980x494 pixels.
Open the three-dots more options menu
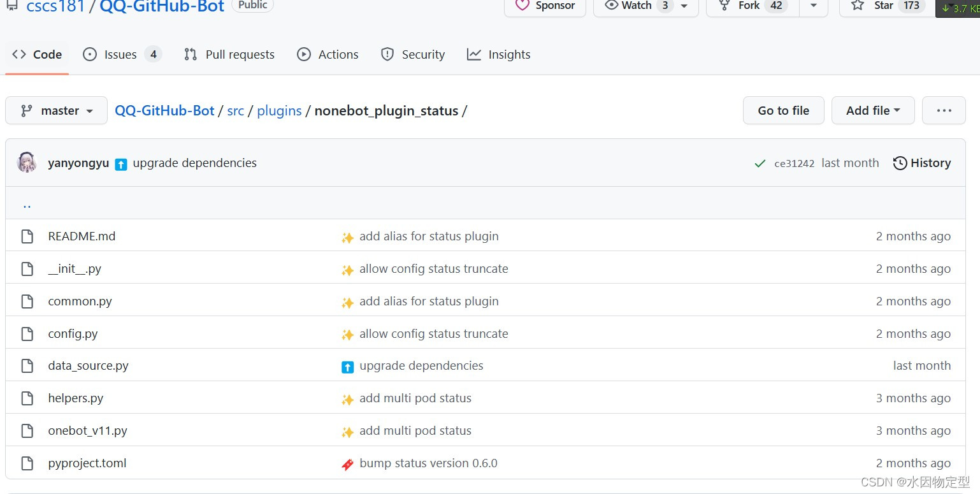pos(944,111)
